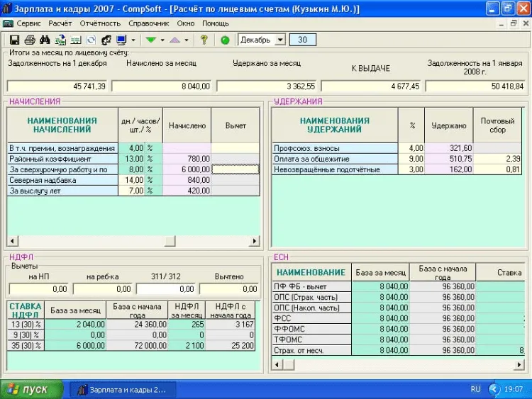Screen dimensions: 532x399
Task: Click the refresh arrows toolbar icon
Action: 91,40
